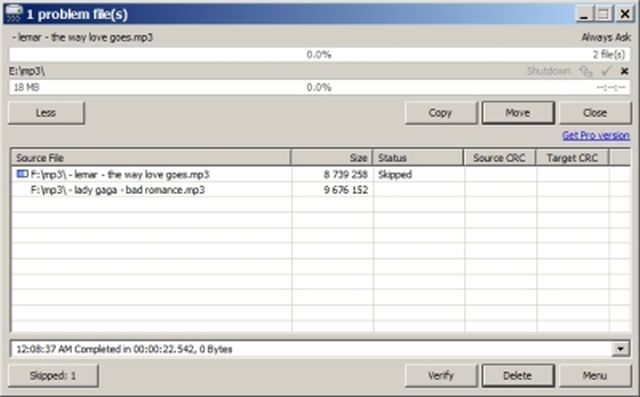Sort by the Size column header
The height and width of the screenshot is (397, 640).
point(331,158)
